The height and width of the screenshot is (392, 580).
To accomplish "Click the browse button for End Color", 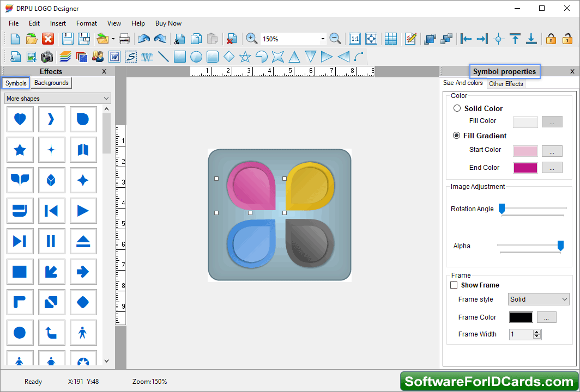I will click(552, 167).
